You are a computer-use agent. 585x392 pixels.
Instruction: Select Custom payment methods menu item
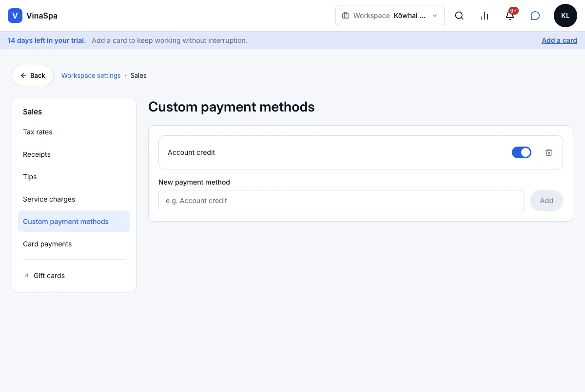[74, 222]
